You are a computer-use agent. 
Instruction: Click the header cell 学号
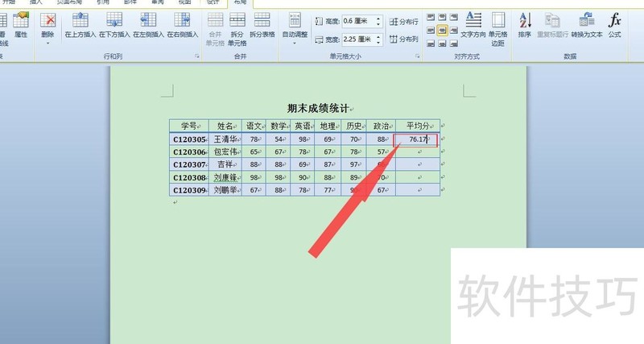point(189,126)
